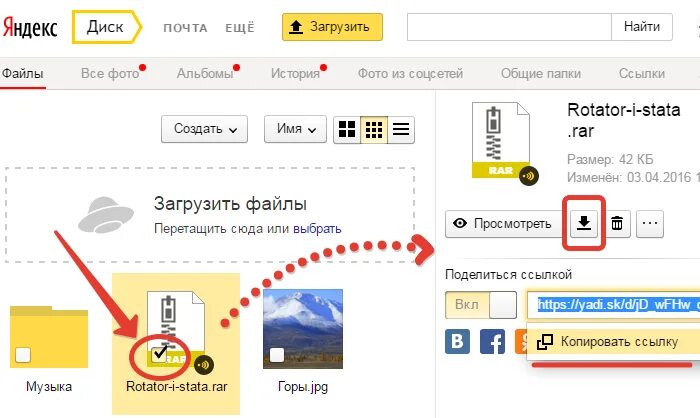Click the trash delete icon button
Screen dimensions: 700x418
click(x=617, y=223)
